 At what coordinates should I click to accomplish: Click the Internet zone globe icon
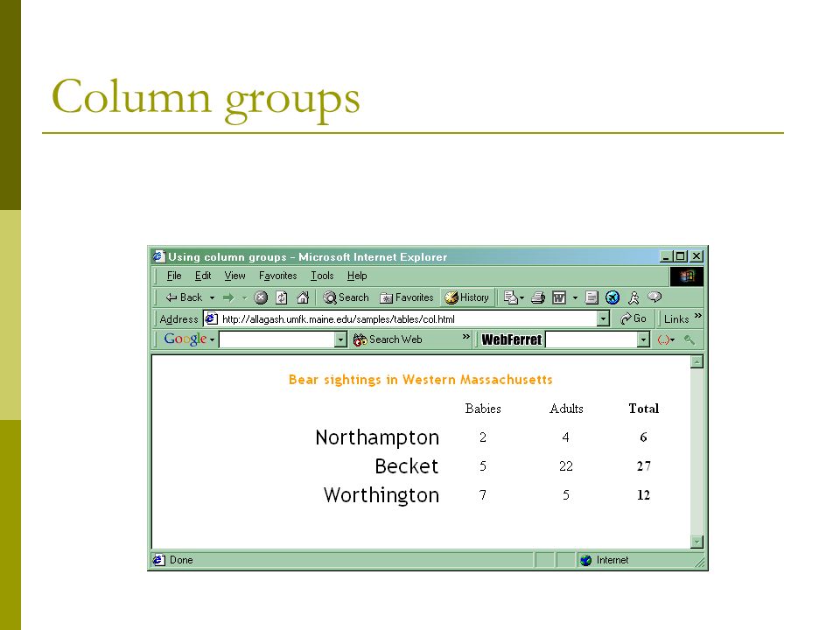pyautogui.click(x=586, y=560)
